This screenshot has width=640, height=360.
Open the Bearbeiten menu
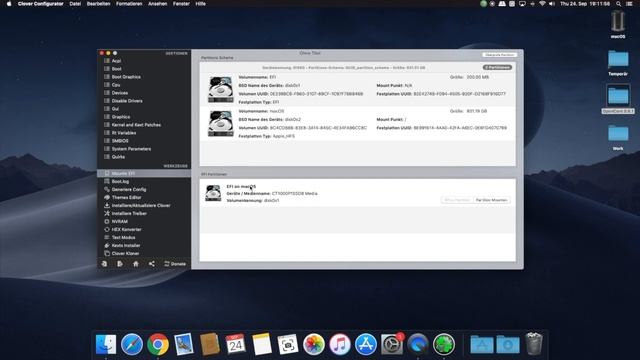(98, 4)
